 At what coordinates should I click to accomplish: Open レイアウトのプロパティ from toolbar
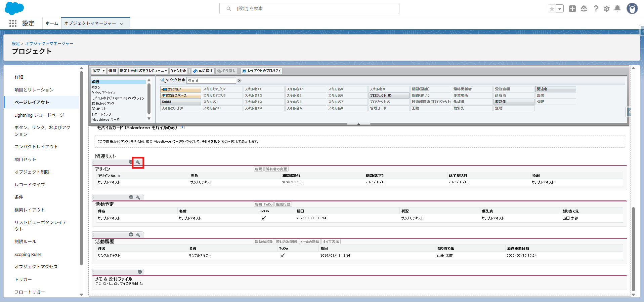[262, 71]
